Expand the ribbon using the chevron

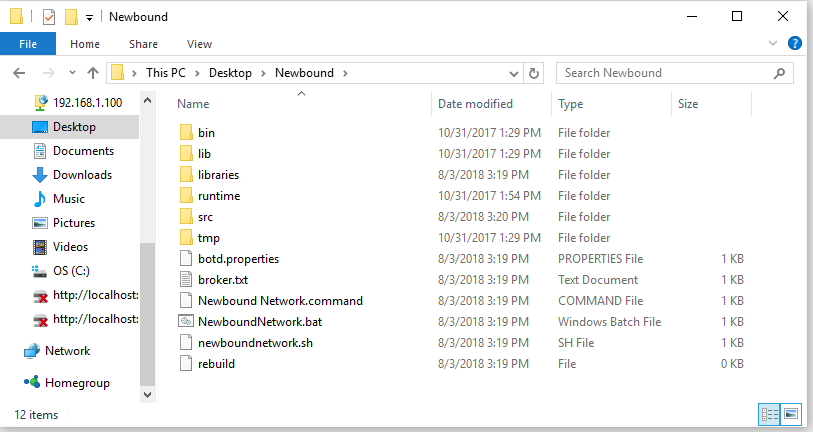(x=773, y=43)
